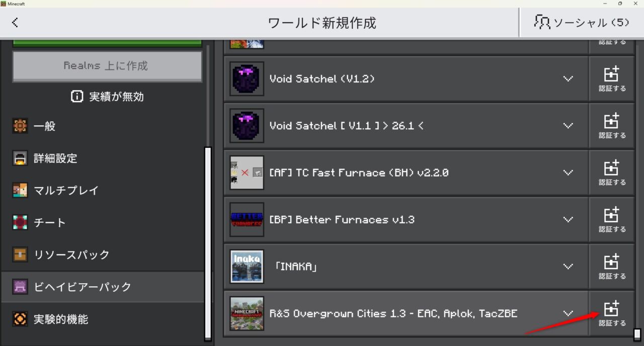Expand R&S Overgrown Cities 1.3 details

coord(568,313)
